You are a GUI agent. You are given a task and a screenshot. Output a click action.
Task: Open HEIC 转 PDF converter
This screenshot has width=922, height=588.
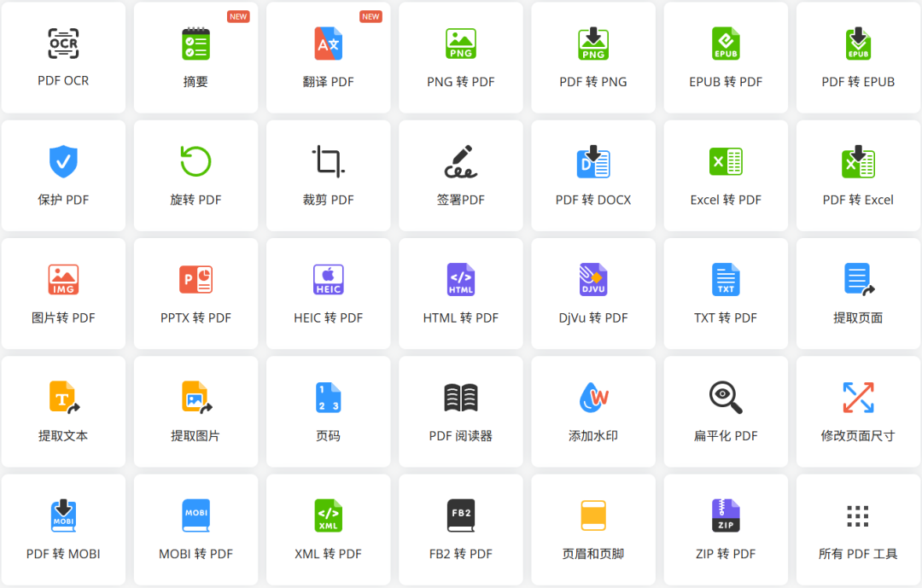(x=328, y=294)
